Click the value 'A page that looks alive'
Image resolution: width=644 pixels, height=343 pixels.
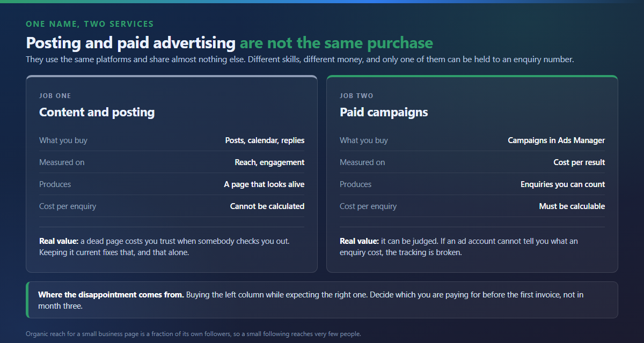[x=264, y=184]
